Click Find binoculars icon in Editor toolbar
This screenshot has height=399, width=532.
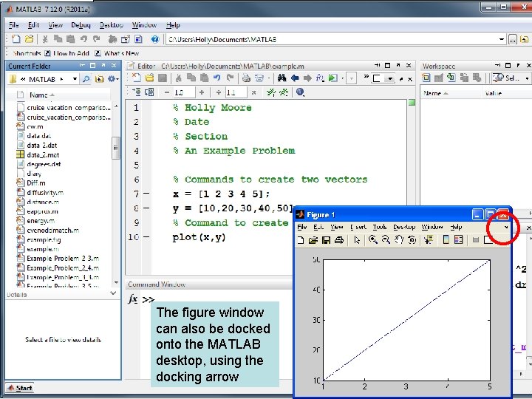[282, 78]
